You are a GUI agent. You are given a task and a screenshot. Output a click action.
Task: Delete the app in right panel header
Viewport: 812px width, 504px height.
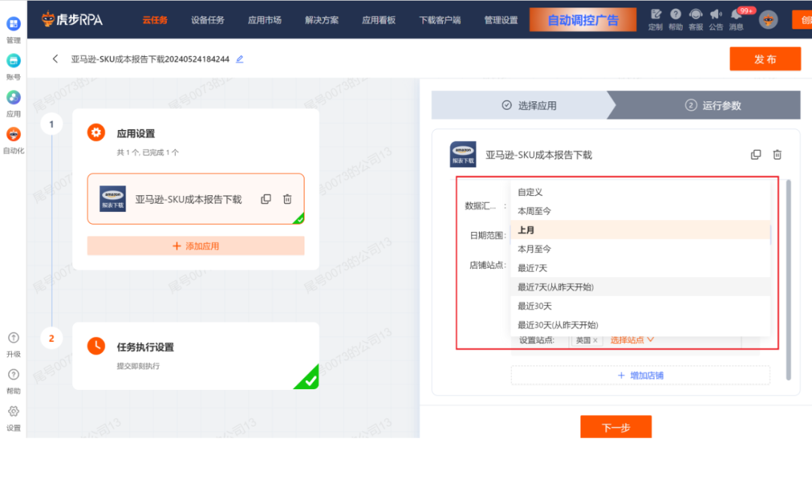(777, 154)
